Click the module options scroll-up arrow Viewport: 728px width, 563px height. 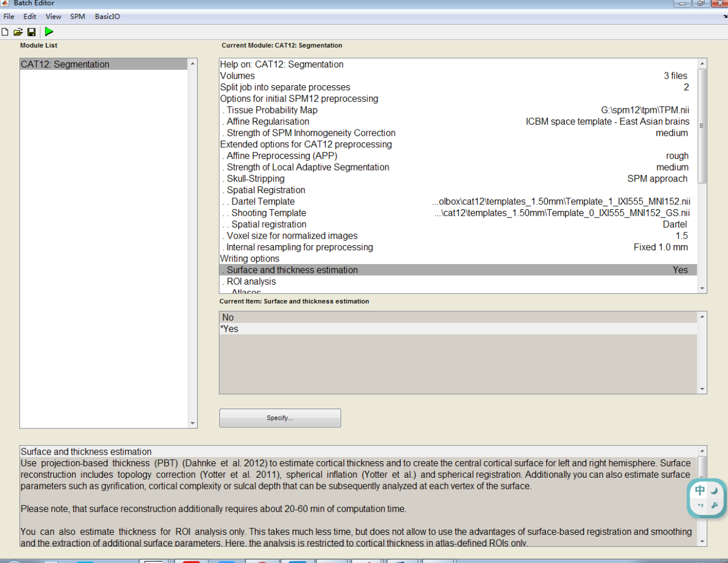pyautogui.click(x=702, y=64)
